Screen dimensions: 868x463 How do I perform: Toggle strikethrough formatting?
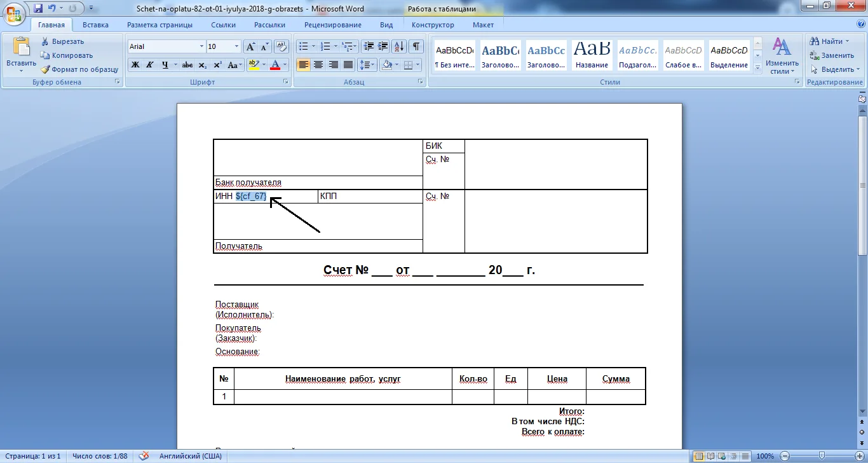point(187,65)
